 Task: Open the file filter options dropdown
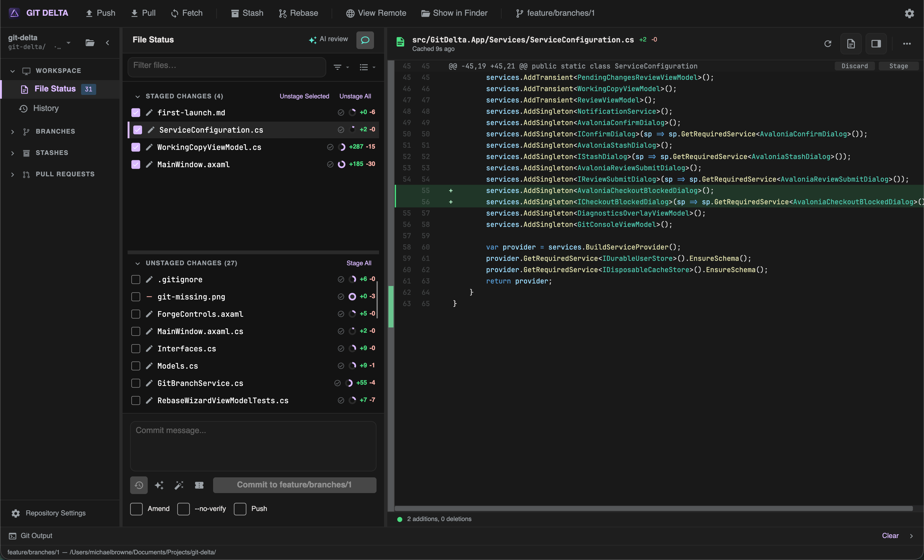(x=341, y=67)
